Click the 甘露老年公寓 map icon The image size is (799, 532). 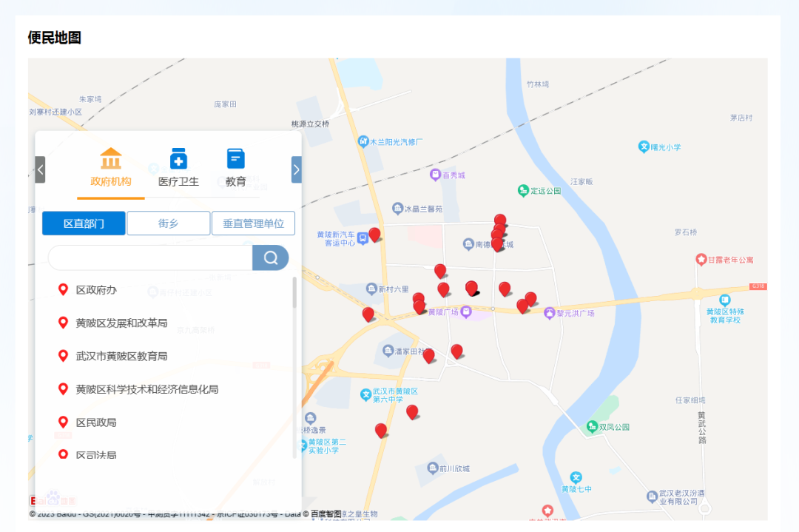(x=701, y=260)
